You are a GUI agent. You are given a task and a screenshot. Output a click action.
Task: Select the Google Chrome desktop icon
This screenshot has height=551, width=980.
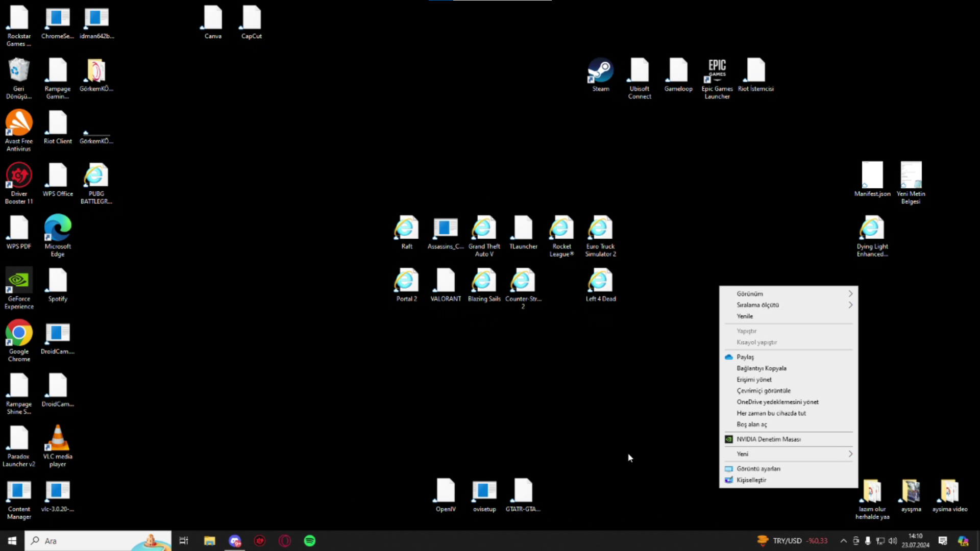click(19, 334)
